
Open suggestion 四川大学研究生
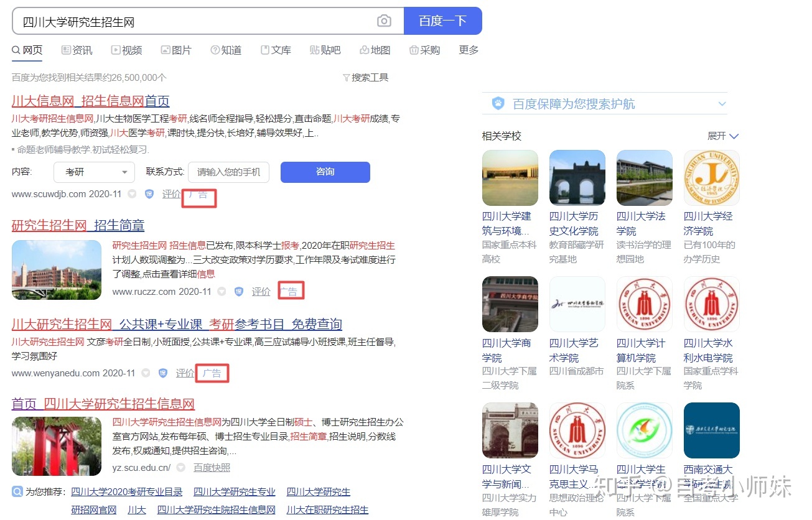pos(319,492)
